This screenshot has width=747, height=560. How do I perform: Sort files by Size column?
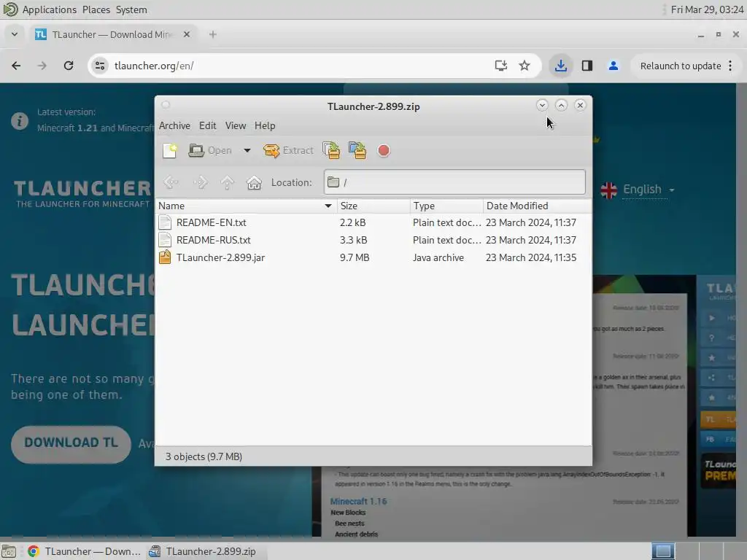pyautogui.click(x=373, y=206)
